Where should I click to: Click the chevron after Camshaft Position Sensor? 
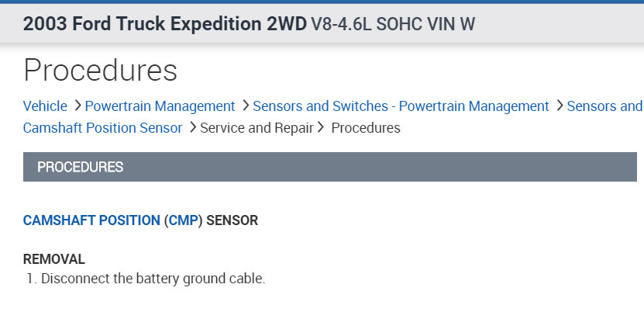[x=191, y=128]
